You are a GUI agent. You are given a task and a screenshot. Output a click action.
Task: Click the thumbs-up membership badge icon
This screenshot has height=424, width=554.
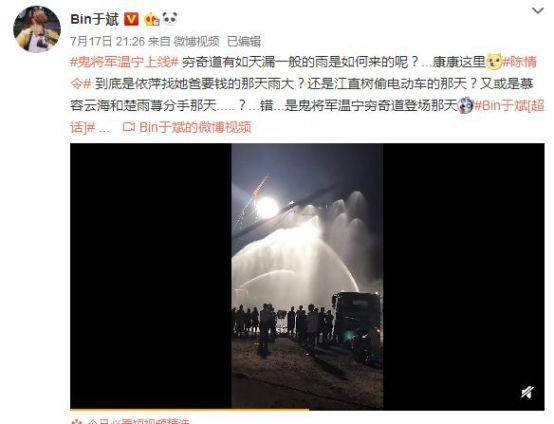[152, 19]
